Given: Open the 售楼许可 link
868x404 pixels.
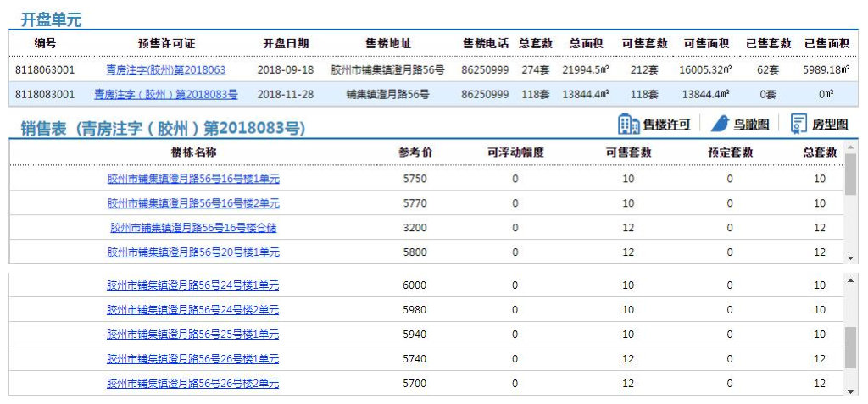Looking at the screenshot, I should (666, 125).
